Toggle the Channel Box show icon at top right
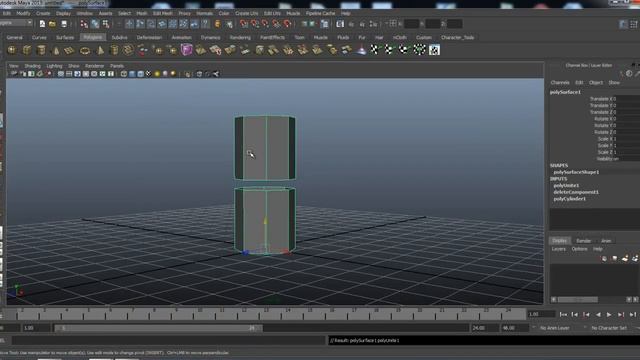This screenshot has width=640, height=360. [x=633, y=24]
